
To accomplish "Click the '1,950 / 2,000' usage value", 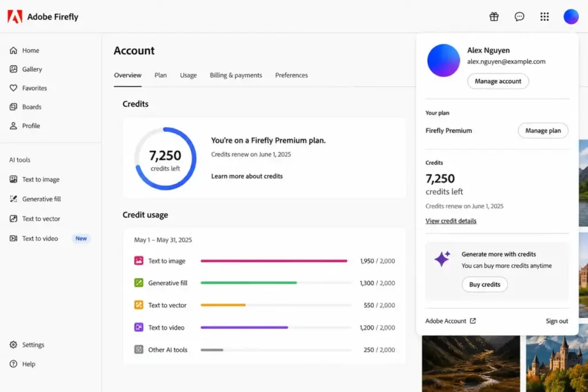I will [377, 261].
